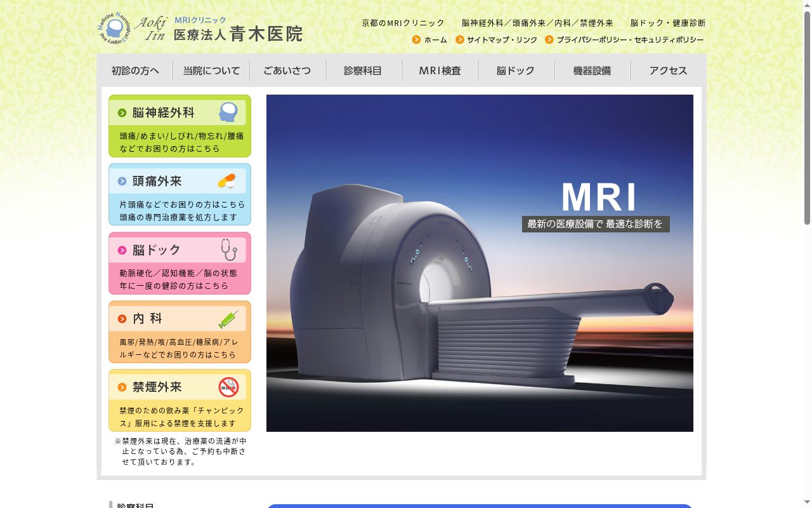
Task: Click the syringe icon in 内科 card
Action: point(228,319)
